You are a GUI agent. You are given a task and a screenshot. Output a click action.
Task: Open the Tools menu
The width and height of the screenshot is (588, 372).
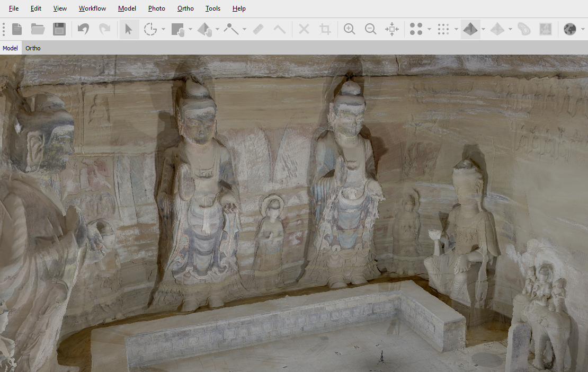click(x=213, y=8)
